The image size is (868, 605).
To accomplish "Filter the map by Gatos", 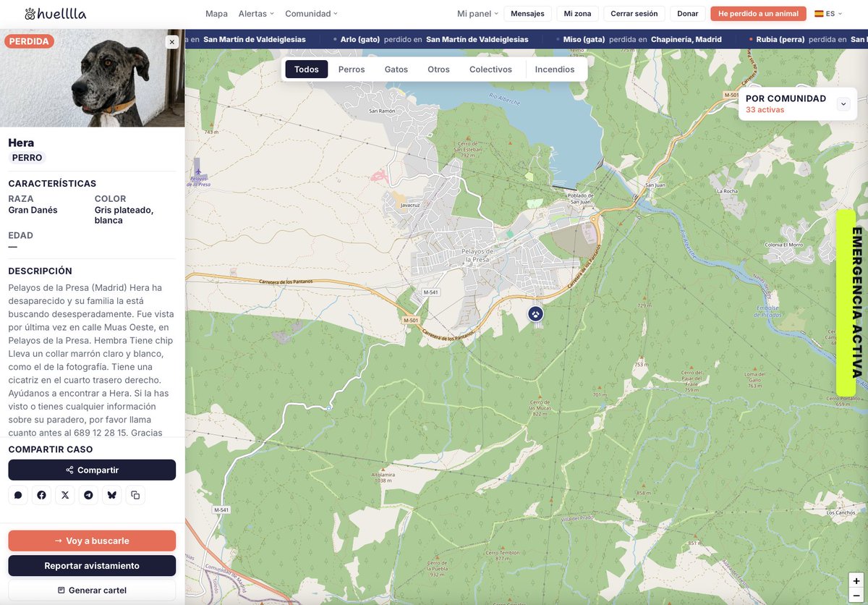I will 396,69.
